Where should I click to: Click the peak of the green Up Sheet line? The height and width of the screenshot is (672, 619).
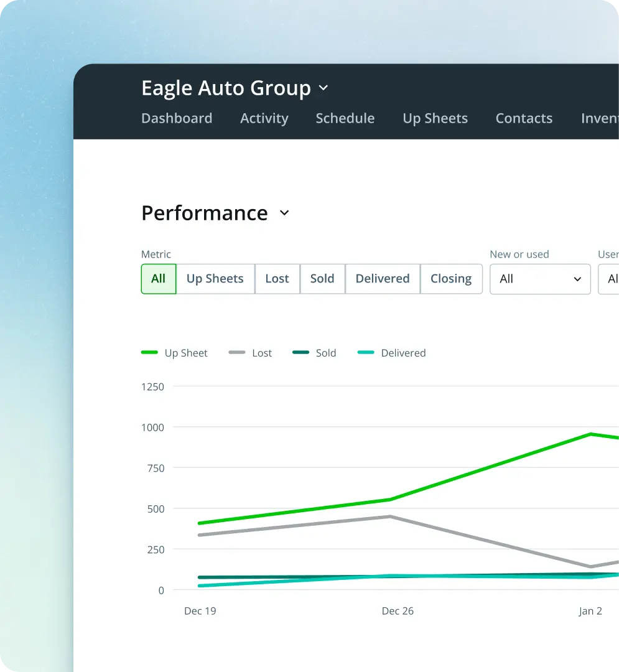point(590,434)
